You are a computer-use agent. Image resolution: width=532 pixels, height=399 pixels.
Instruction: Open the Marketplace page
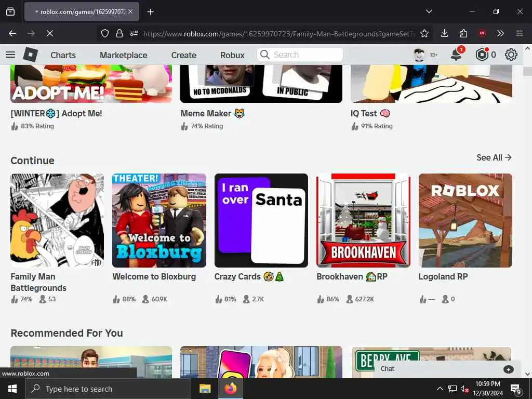pos(124,55)
